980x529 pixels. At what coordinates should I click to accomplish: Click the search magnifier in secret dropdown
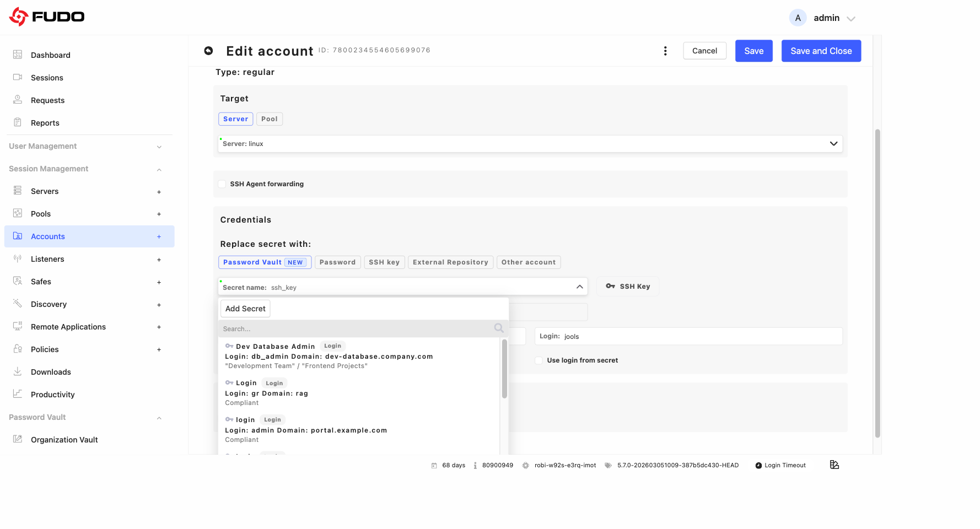click(x=499, y=328)
